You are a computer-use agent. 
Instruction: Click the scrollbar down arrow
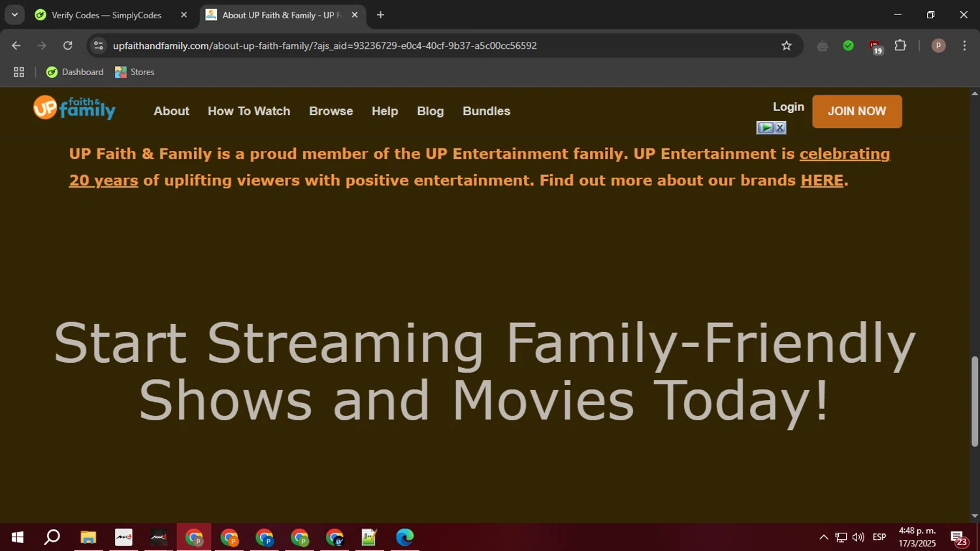[974, 516]
